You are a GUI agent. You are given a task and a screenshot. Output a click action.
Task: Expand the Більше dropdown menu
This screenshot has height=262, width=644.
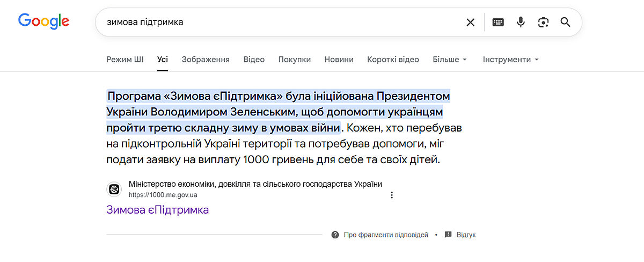tap(450, 60)
